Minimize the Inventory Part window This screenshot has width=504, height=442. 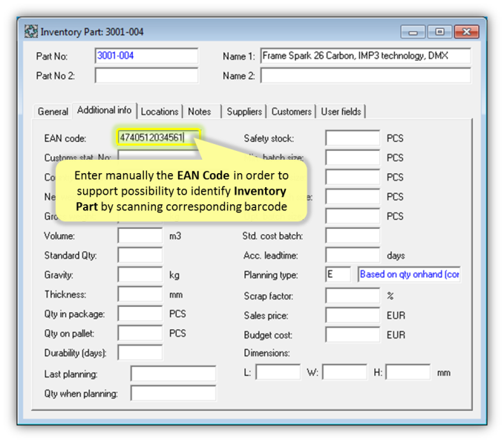point(413,32)
